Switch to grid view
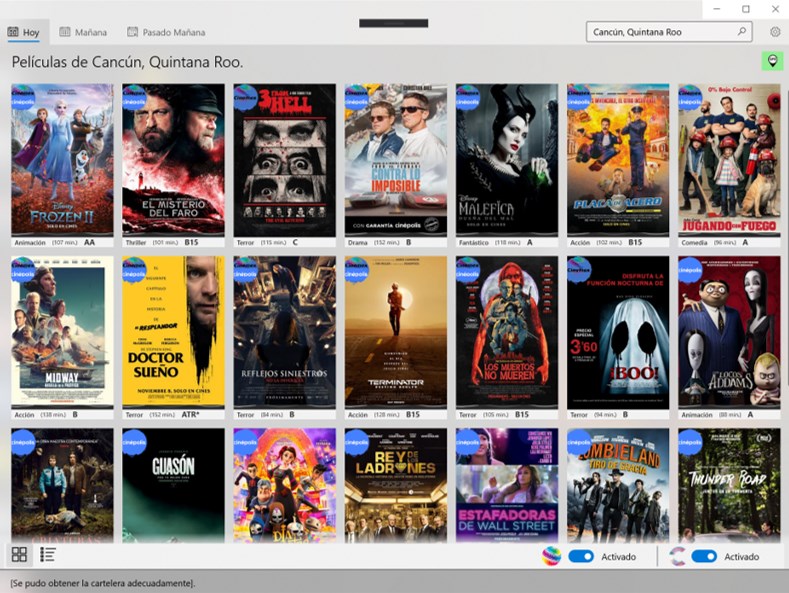Image resolution: width=789 pixels, height=593 pixels. tap(19, 554)
